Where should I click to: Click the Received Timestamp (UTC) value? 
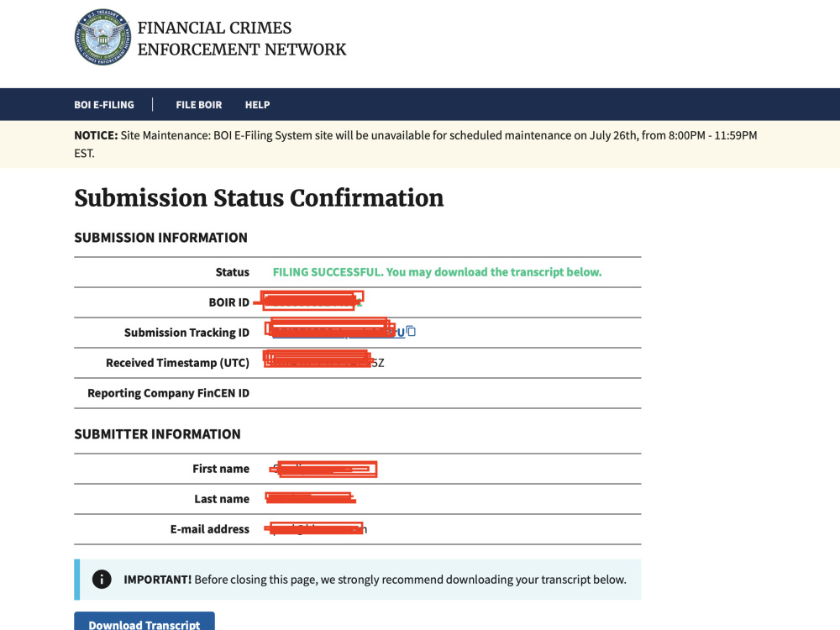[x=324, y=361]
